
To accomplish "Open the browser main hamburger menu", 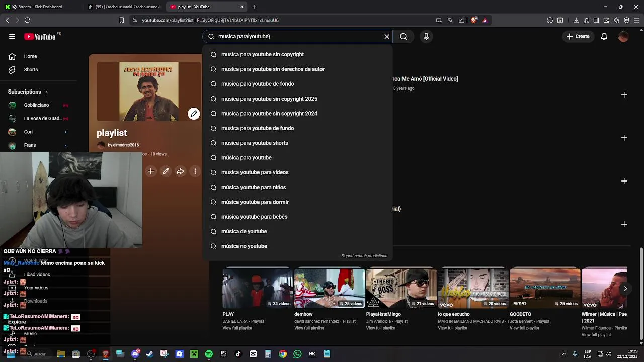I will [x=637, y=20].
